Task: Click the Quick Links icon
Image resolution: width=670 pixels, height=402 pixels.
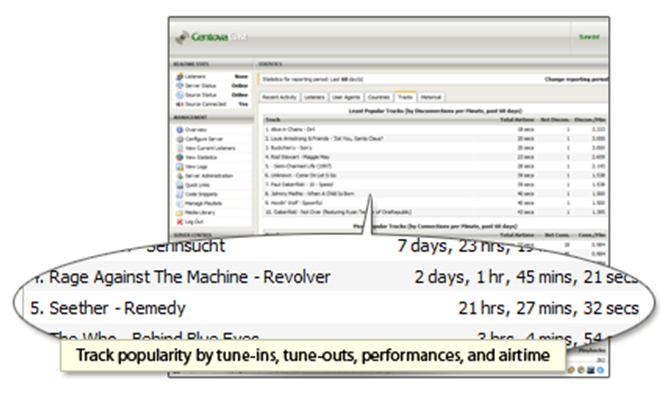Action: (x=180, y=185)
